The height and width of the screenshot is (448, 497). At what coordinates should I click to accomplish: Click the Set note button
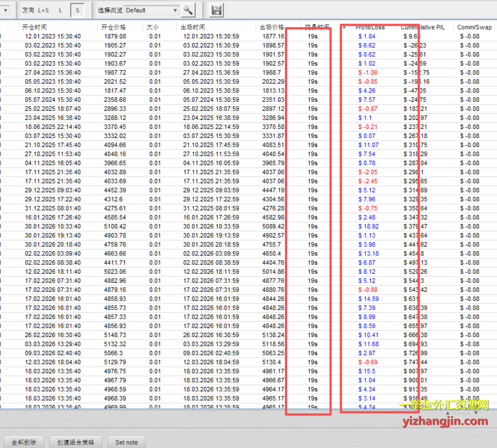(127, 442)
